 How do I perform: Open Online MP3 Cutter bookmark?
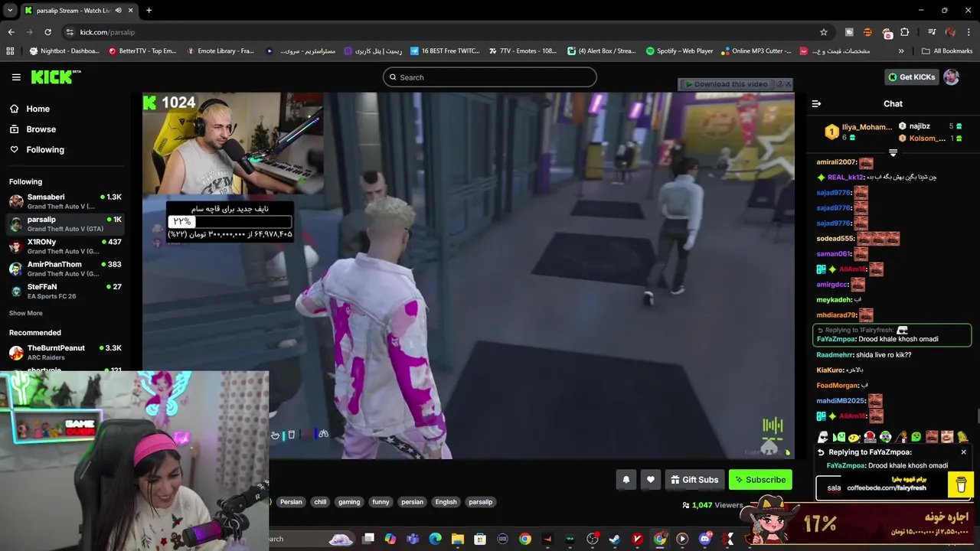(x=757, y=51)
